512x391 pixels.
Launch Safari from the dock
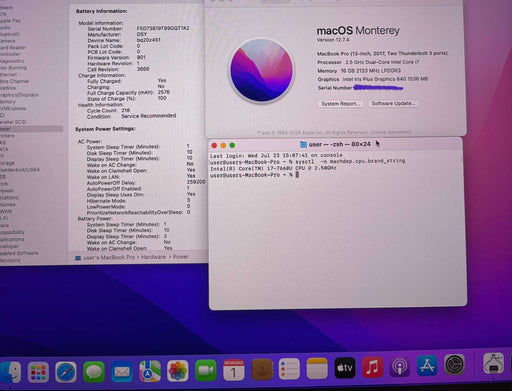66,372
